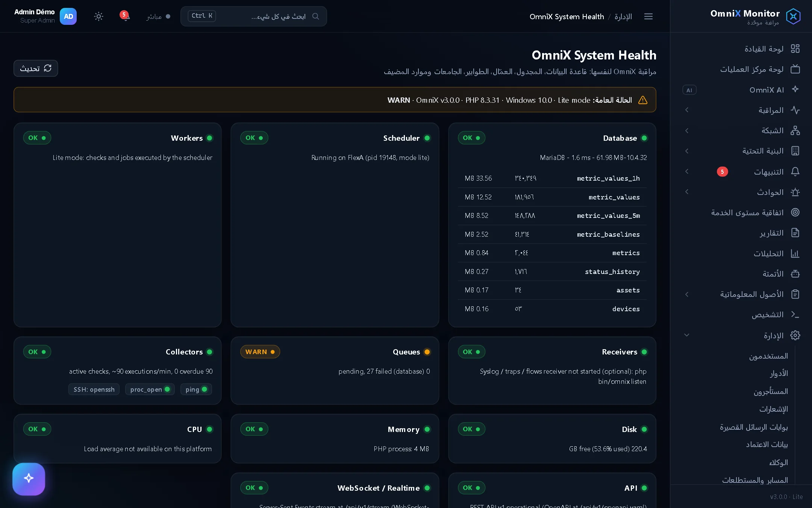
Task: Click the network topology icon الشبكة
Action: [795, 131]
